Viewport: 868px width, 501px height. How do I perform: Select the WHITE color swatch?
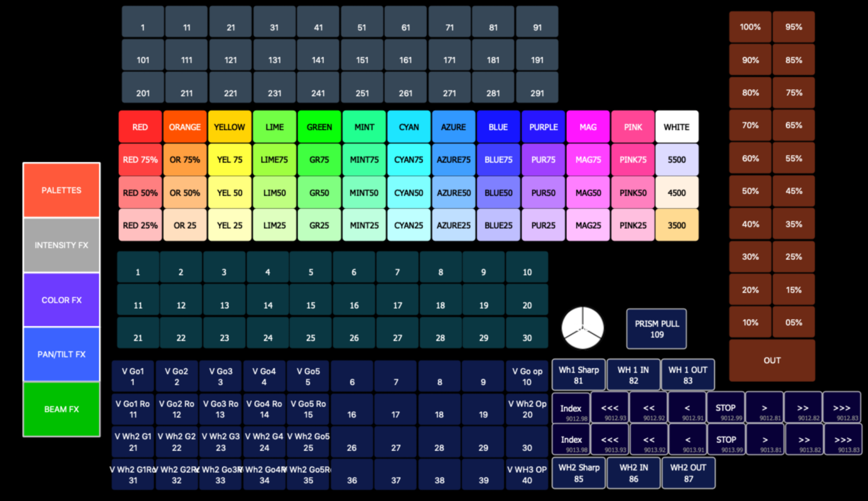677,127
